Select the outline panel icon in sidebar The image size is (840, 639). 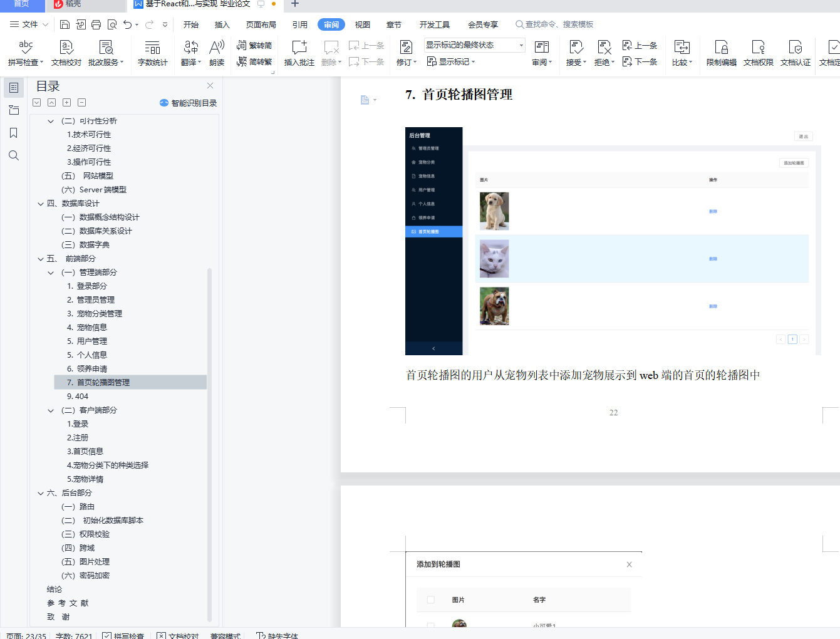(13, 88)
